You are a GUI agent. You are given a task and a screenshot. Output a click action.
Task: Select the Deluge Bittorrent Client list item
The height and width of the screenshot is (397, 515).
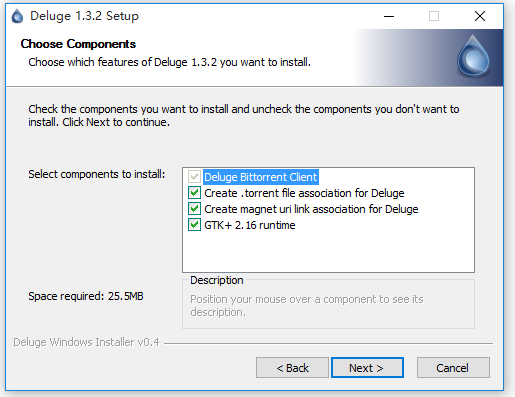click(x=261, y=177)
